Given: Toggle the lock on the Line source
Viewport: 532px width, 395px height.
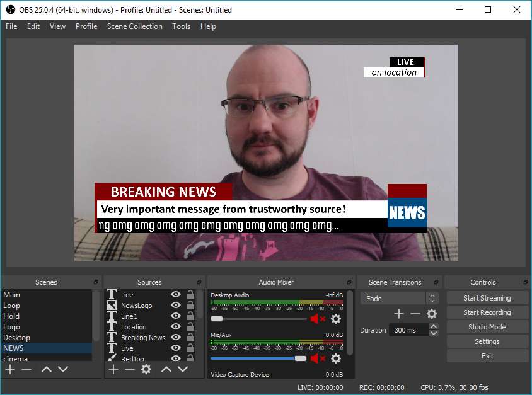Looking at the screenshot, I should (x=190, y=294).
